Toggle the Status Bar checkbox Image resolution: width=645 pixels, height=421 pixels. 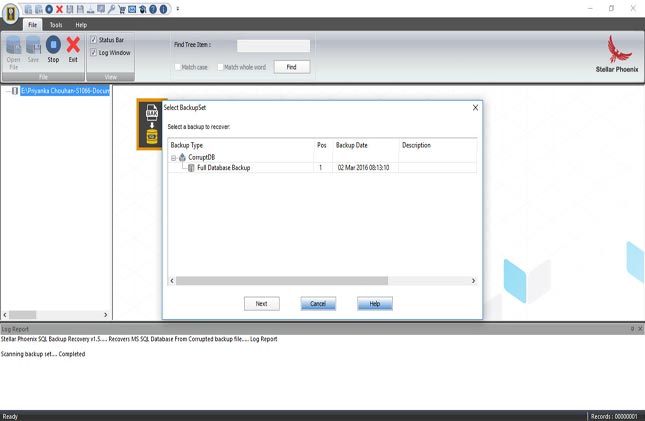(93, 40)
